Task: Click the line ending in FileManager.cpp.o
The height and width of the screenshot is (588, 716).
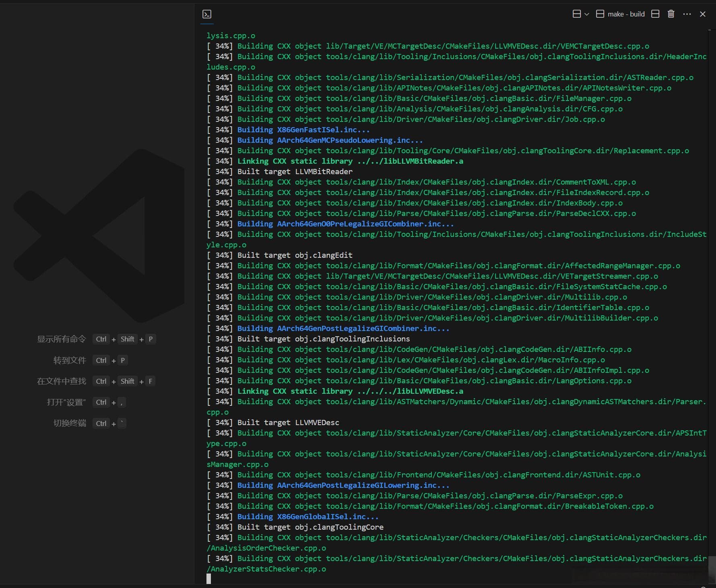Action: pos(419,99)
